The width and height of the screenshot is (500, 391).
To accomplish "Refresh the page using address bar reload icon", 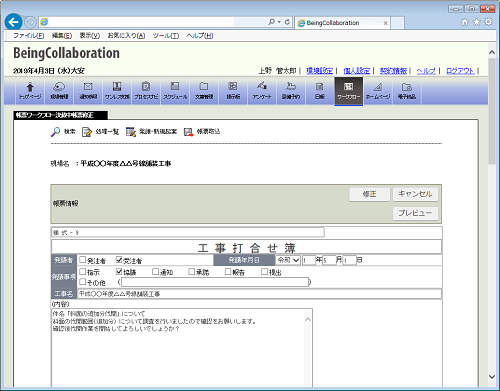I will pyautogui.click(x=287, y=22).
